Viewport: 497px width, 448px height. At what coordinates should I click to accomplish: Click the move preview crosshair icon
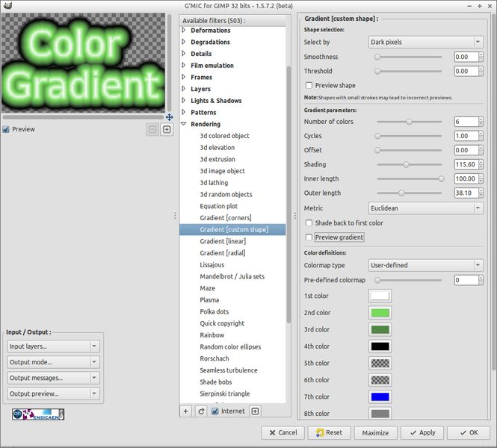coord(169,117)
